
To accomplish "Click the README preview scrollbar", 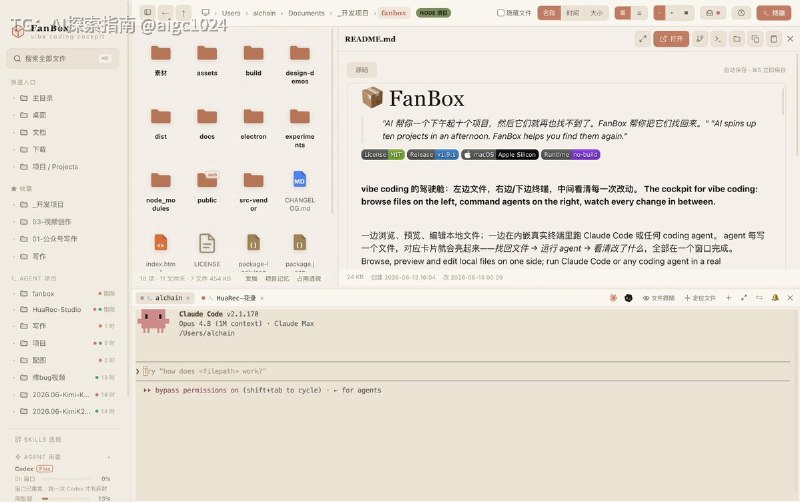I will tap(783, 101).
